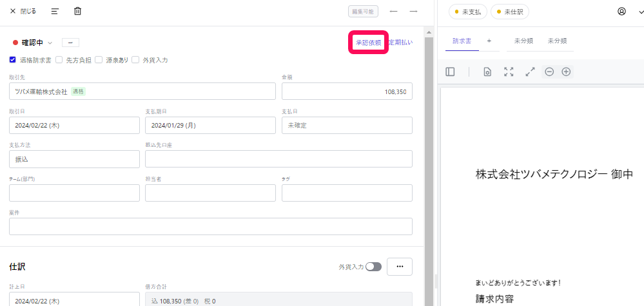Screen dimensions: 644x306
Task: Click the 承認依頼 link
Action: (368, 43)
